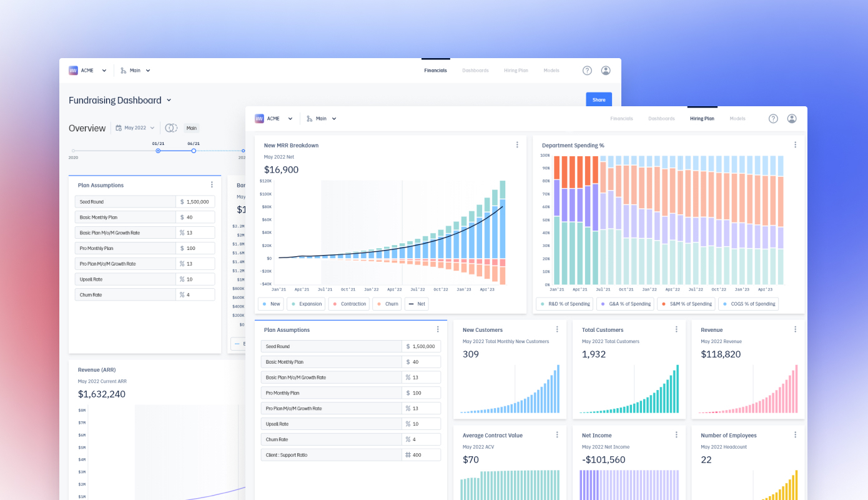Screen dimensions: 868x500
Task: Open user profile icon in front window
Action: [x=792, y=119]
